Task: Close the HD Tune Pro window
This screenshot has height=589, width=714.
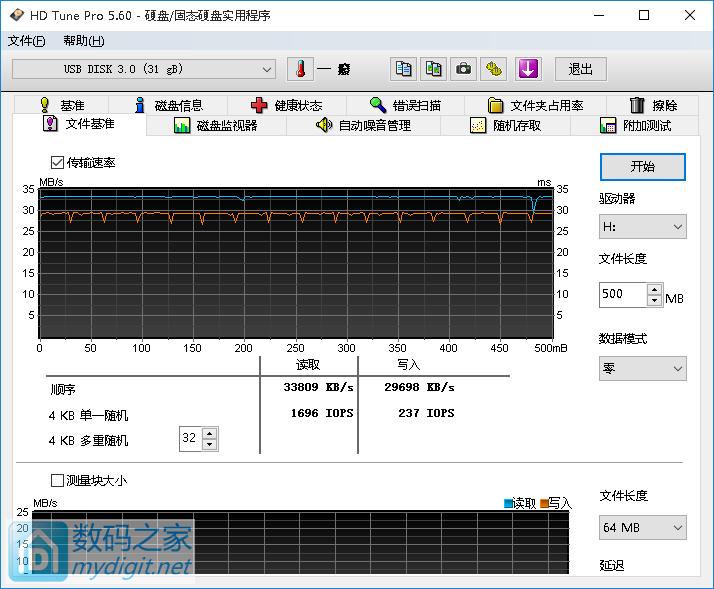Action: pos(689,15)
